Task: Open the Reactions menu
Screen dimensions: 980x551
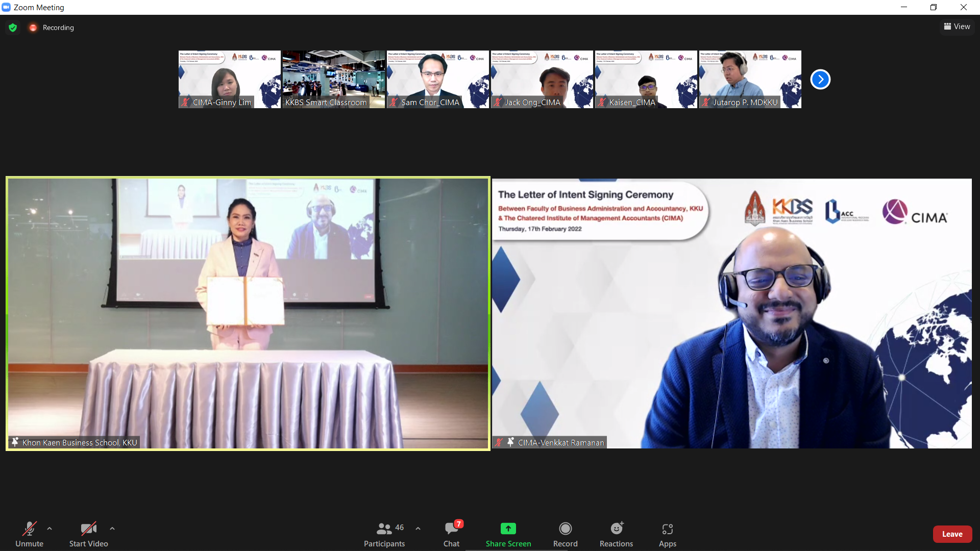Action: pos(616,534)
